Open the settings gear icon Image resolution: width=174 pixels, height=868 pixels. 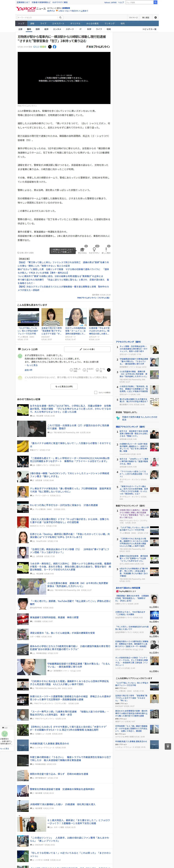[155, 18]
